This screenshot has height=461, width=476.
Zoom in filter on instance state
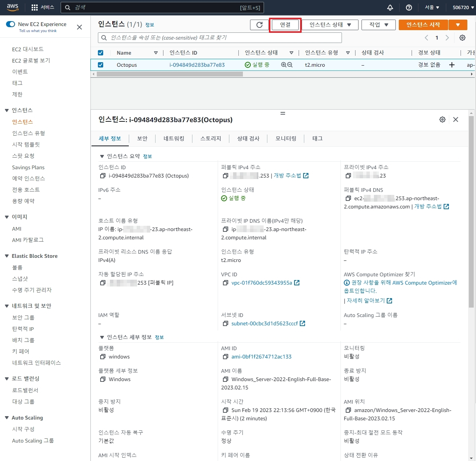click(284, 65)
